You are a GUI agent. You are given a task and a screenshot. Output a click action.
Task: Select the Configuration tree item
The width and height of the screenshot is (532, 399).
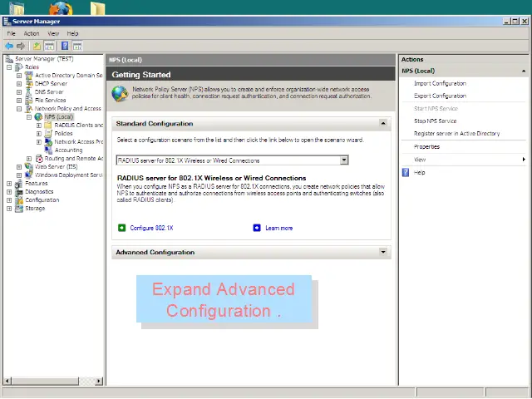coord(42,199)
